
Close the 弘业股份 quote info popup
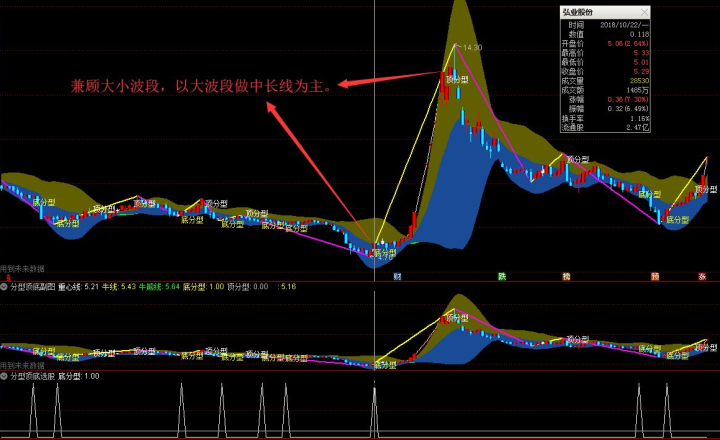644,12
